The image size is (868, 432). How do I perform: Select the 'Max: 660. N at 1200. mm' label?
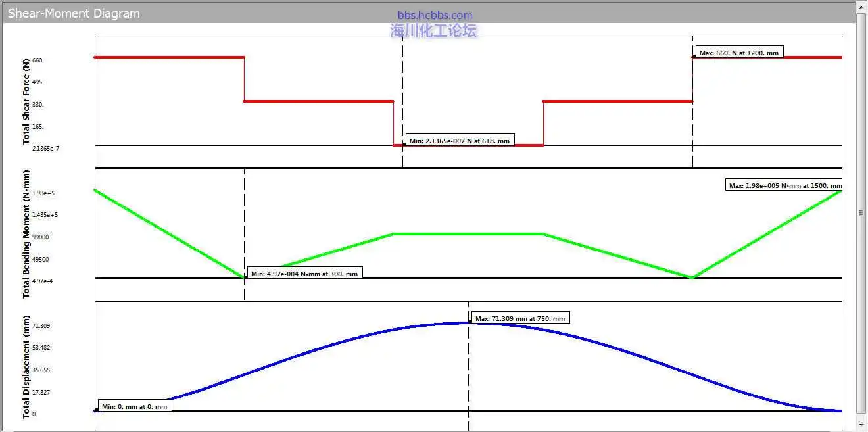point(739,53)
